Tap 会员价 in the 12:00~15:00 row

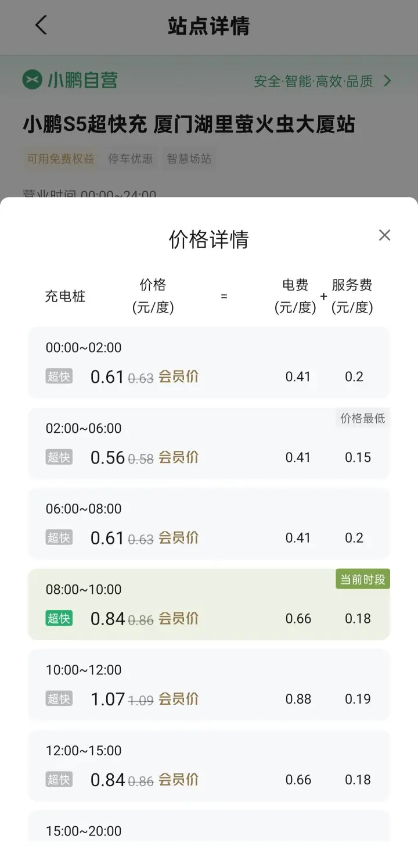(178, 780)
